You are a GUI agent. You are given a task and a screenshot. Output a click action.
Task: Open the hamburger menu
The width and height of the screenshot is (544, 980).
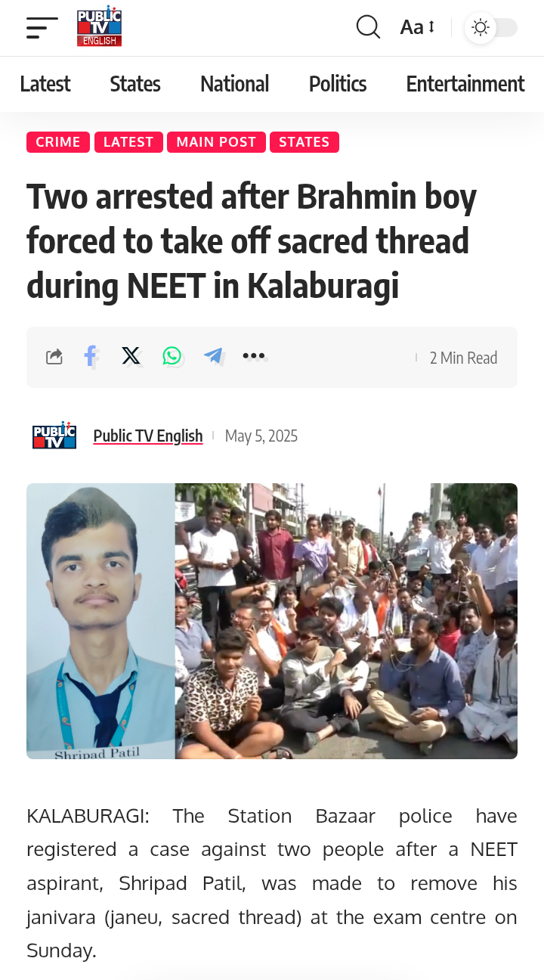pos(42,28)
